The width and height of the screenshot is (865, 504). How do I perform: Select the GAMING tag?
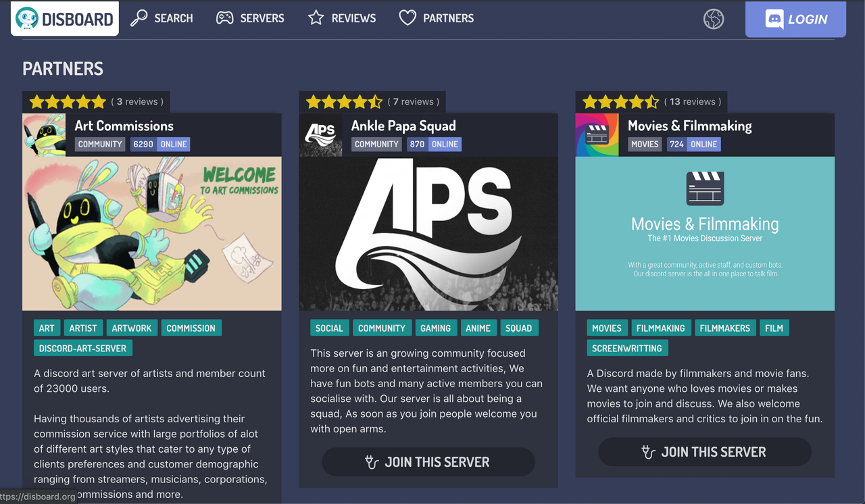click(x=436, y=328)
